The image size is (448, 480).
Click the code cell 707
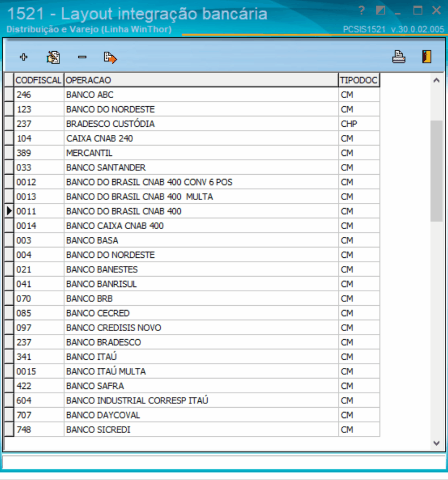[39, 415]
